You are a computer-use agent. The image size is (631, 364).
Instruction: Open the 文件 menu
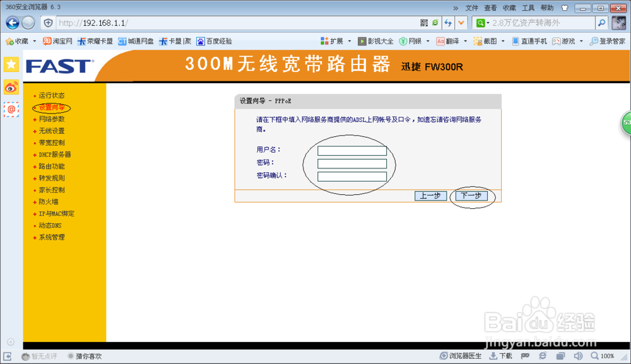[471, 8]
